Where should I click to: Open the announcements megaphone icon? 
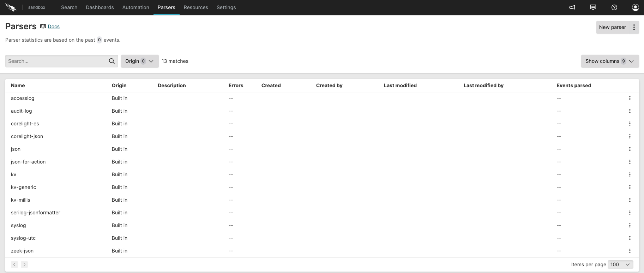click(x=572, y=7)
